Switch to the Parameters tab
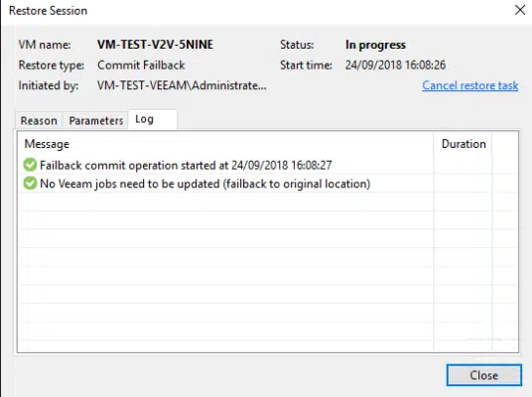Image resolution: width=532 pixels, height=397 pixels. [96, 120]
